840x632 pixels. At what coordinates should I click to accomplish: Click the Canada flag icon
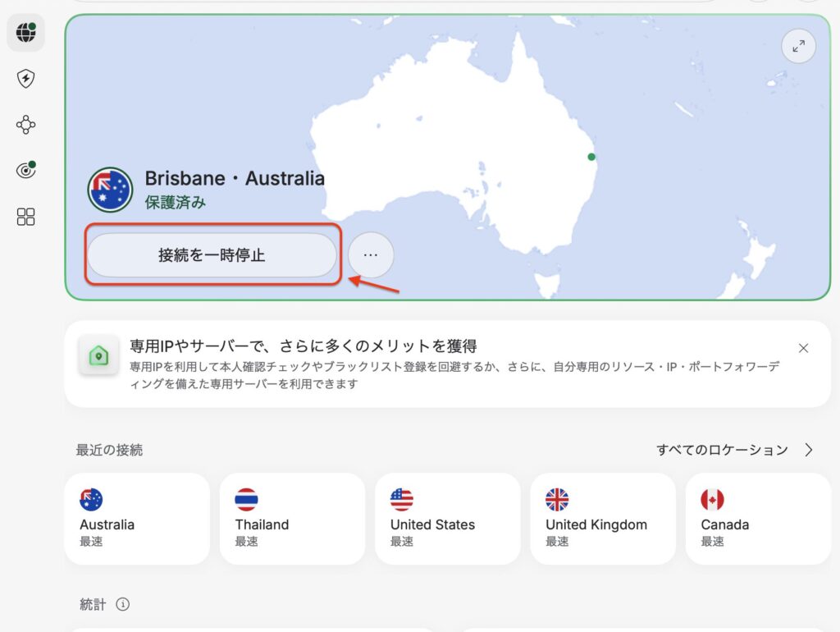pyautogui.click(x=713, y=500)
